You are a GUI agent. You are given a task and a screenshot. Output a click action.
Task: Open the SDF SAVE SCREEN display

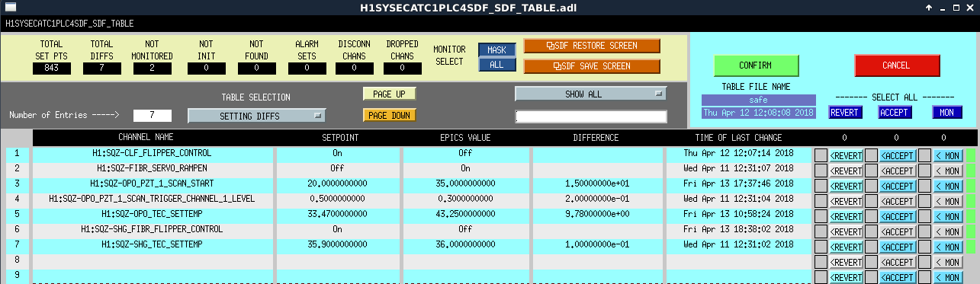pyautogui.click(x=592, y=66)
